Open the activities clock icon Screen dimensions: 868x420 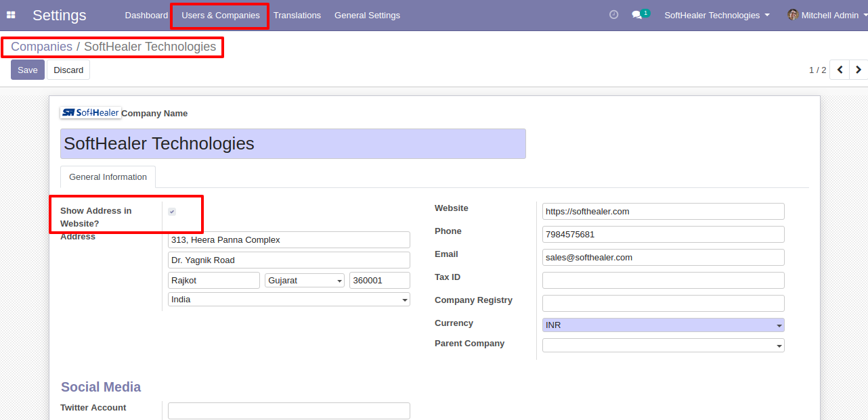[x=614, y=15]
